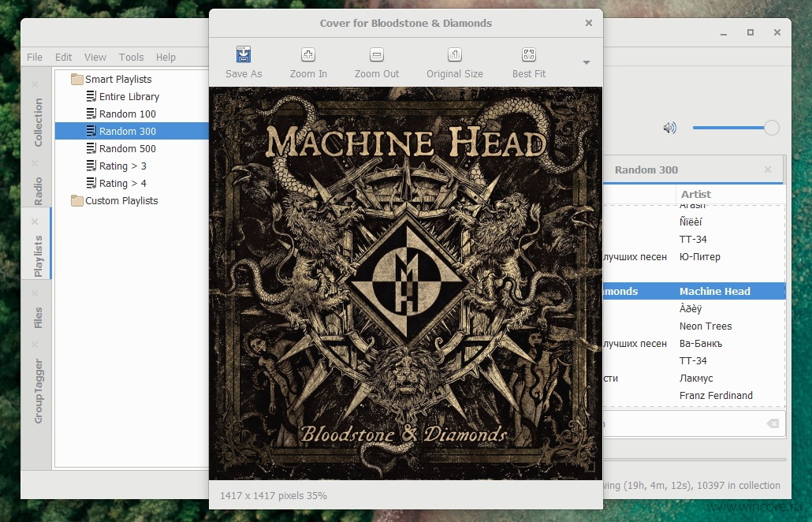This screenshot has width=812, height=522.
Task: Close the Collection side panel tab
Action: [x=35, y=84]
